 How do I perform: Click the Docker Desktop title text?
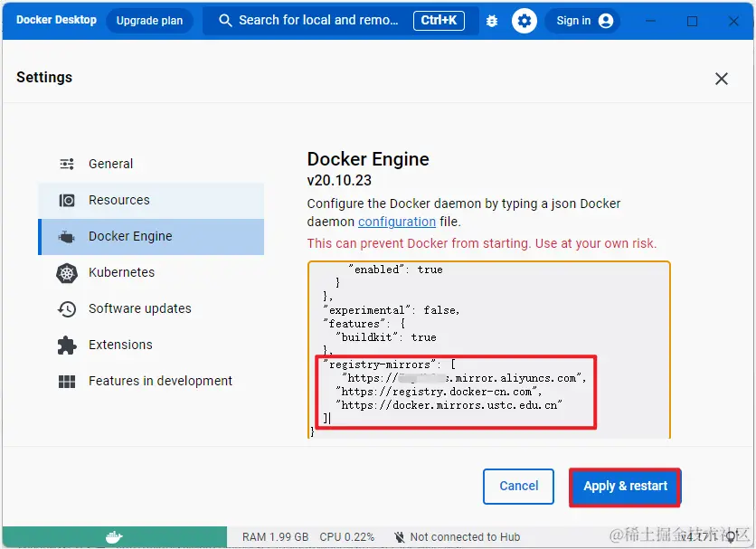tap(56, 20)
